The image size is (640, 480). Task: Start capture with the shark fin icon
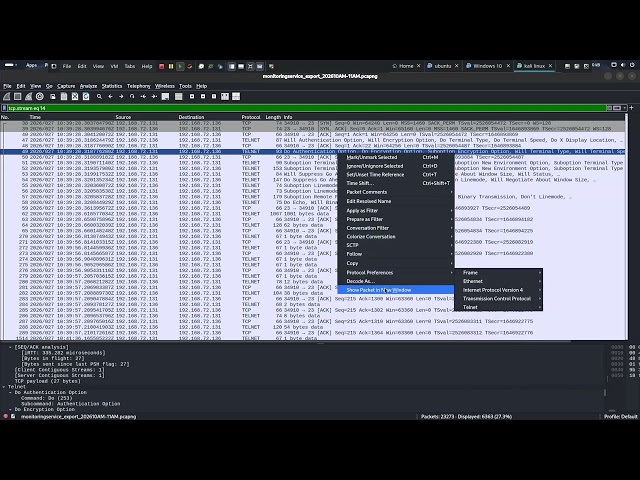pos(7,97)
